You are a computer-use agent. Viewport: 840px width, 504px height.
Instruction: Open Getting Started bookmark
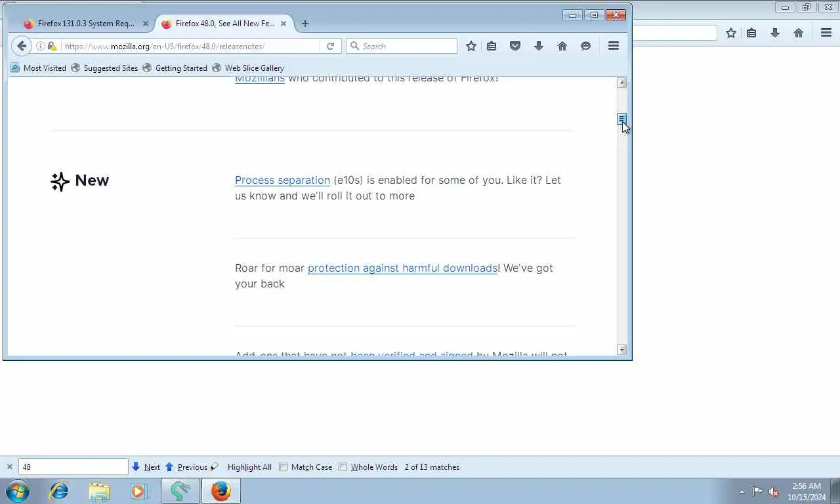175,68
